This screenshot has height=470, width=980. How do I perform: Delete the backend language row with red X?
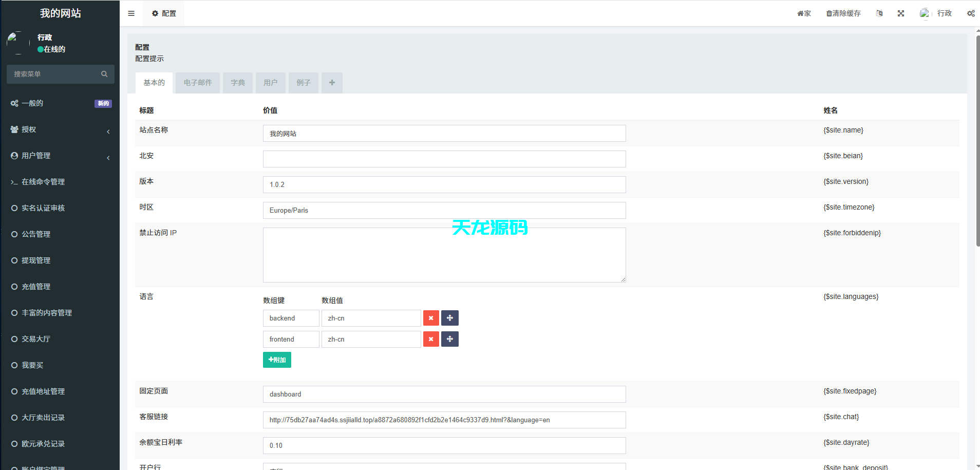click(430, 318)
